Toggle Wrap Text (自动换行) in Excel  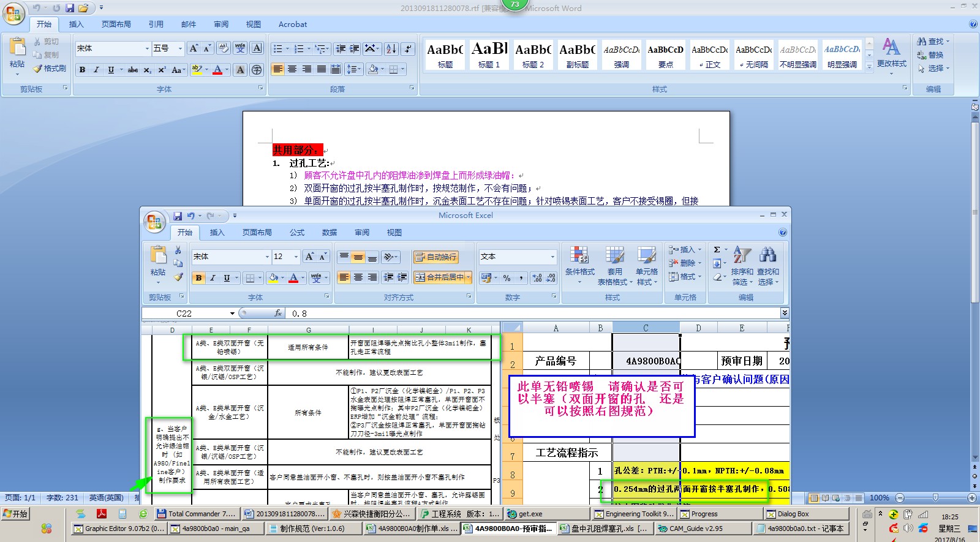click(436, 257)
